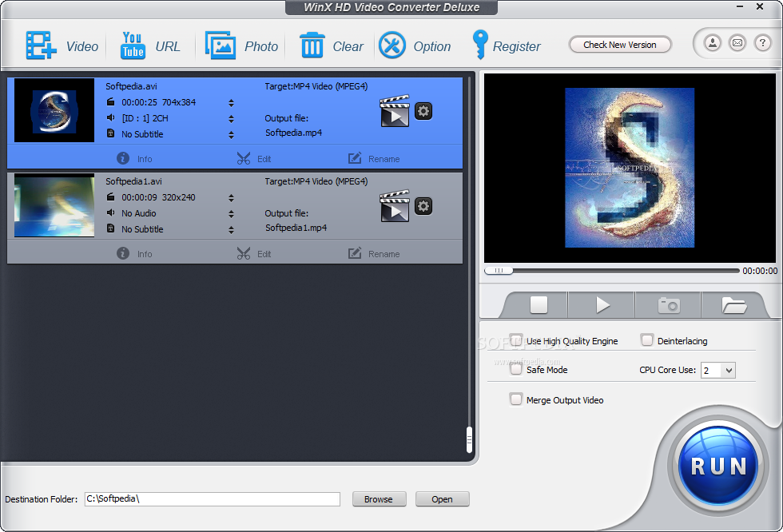The image size is (783, 532).
Task: Click the preview seek slider handle
Action: pyautogui.click(x=499, y=271)
